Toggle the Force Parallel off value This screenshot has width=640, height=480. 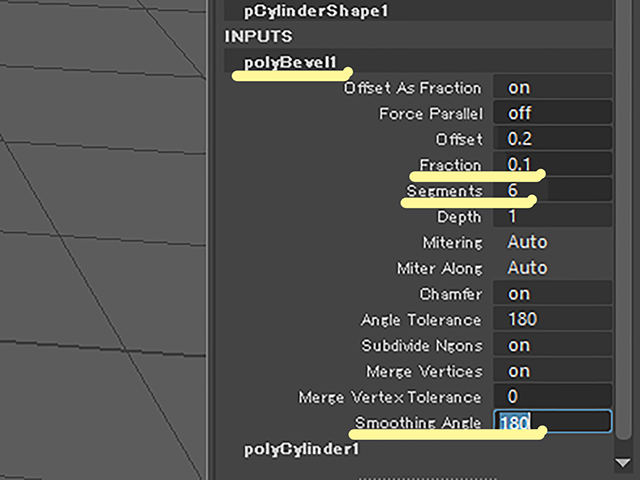point(552,113)
